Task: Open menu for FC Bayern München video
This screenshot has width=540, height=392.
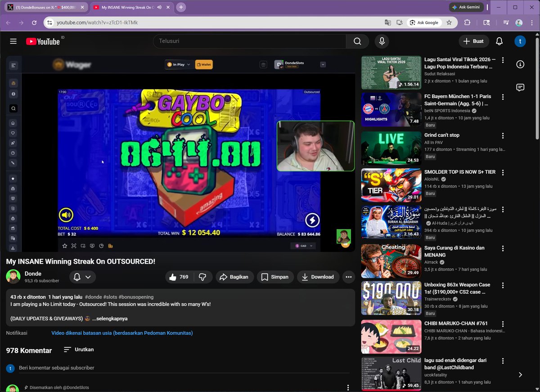Action: pyautogui.click(x=503, y=97)
